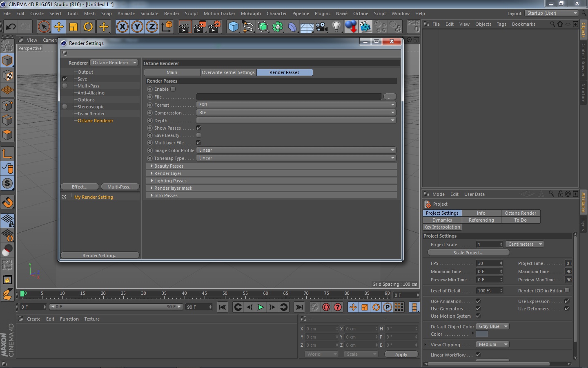Activate the Move tool in the top toolbar
Image resolution: width=588 pixels, height=368 pixels.
[58, 27]
